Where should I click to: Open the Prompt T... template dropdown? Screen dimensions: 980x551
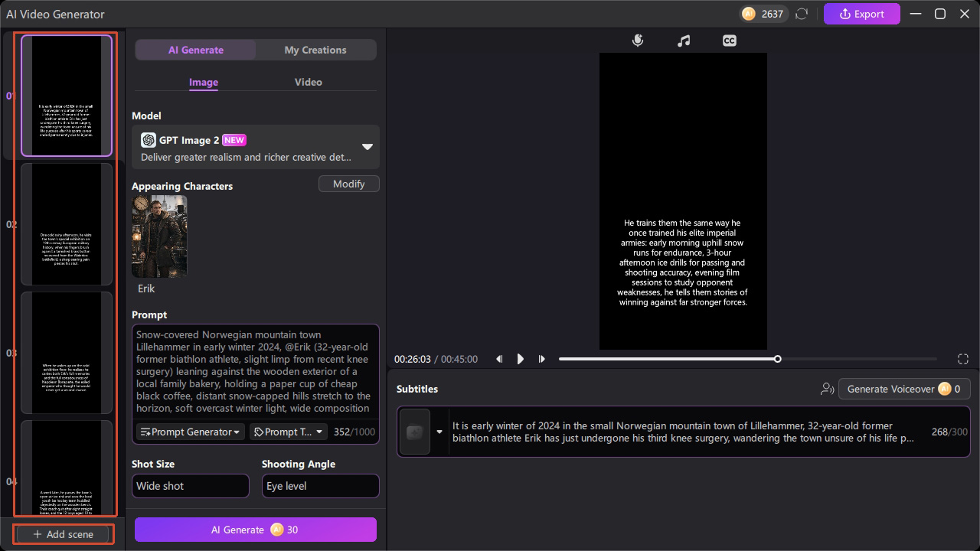(288, 432)
